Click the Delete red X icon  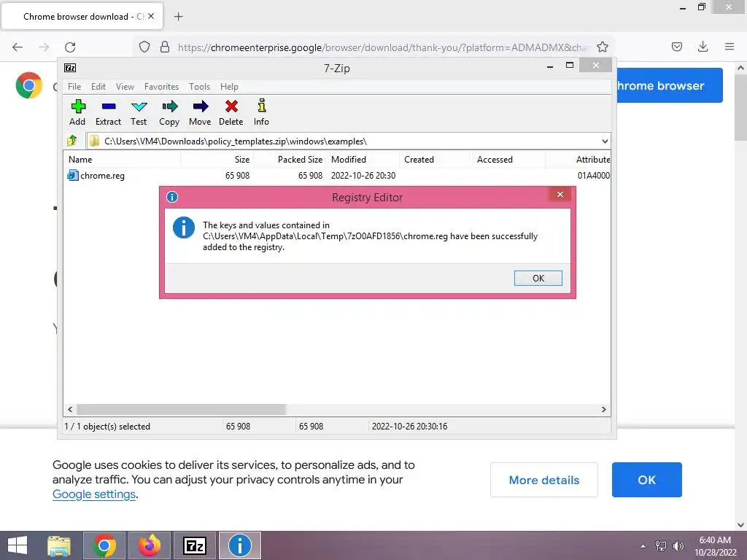coord(231,106)
